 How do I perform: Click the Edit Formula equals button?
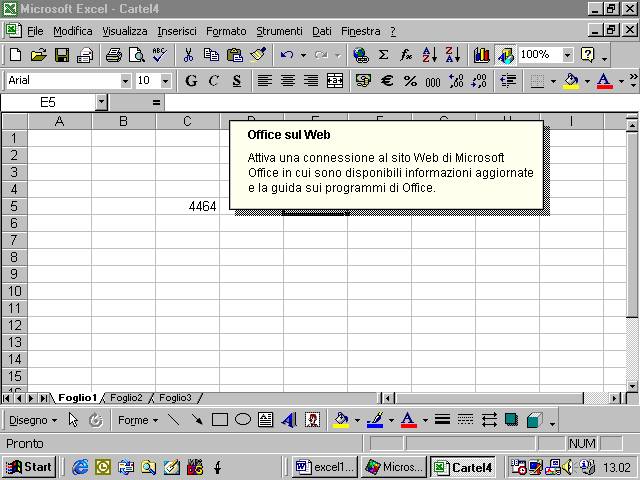[156, 102]
